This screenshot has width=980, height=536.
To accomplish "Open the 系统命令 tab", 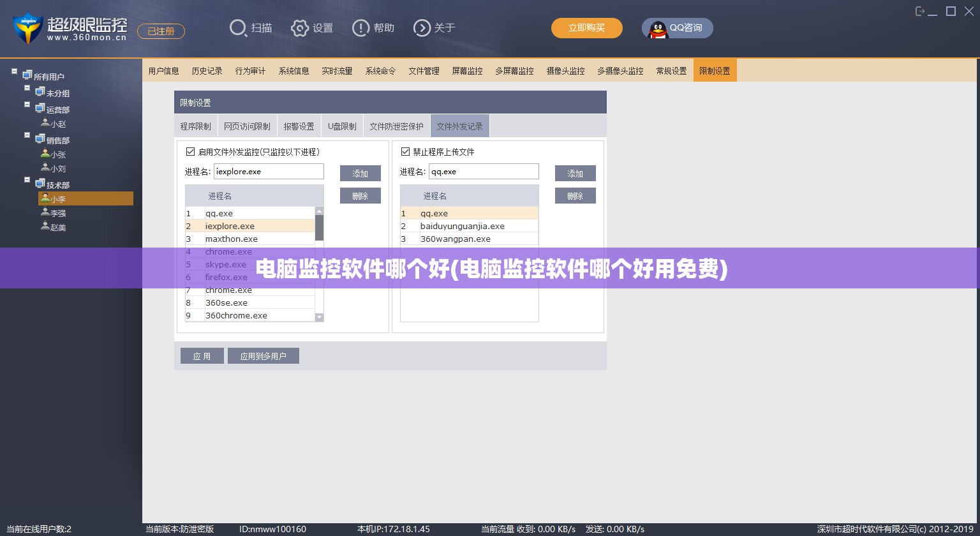I will tap(381, 71).
